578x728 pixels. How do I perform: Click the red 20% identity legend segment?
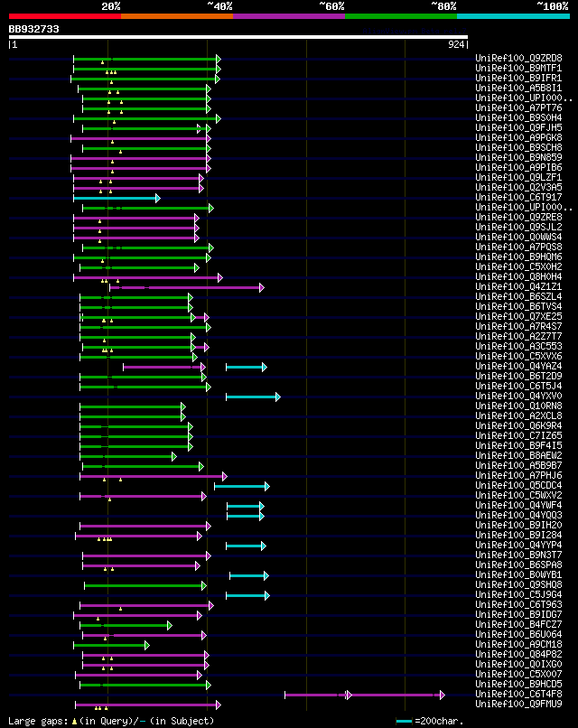(x=65, y=16)
